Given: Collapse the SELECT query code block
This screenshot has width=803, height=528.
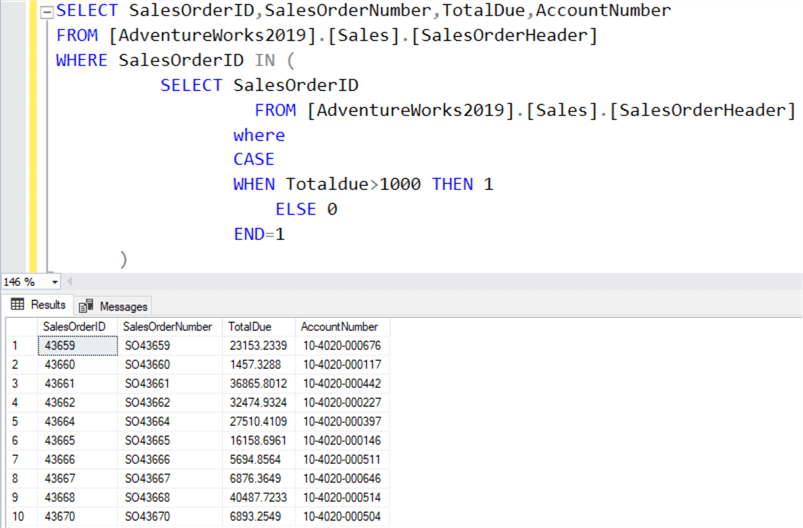Looking at the screenshot, I should coord(47,12).
